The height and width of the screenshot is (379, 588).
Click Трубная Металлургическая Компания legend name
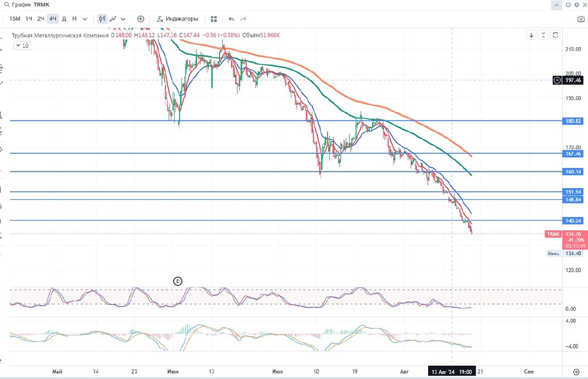61,35
